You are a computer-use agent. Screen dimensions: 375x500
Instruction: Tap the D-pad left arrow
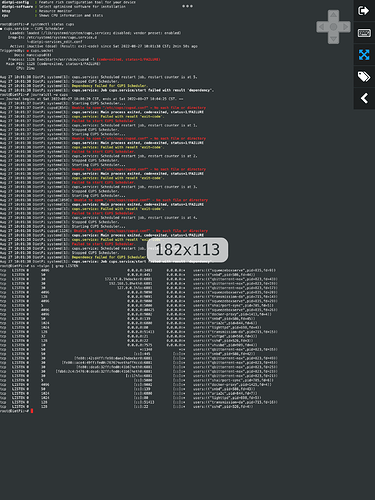tap(321, 27)
